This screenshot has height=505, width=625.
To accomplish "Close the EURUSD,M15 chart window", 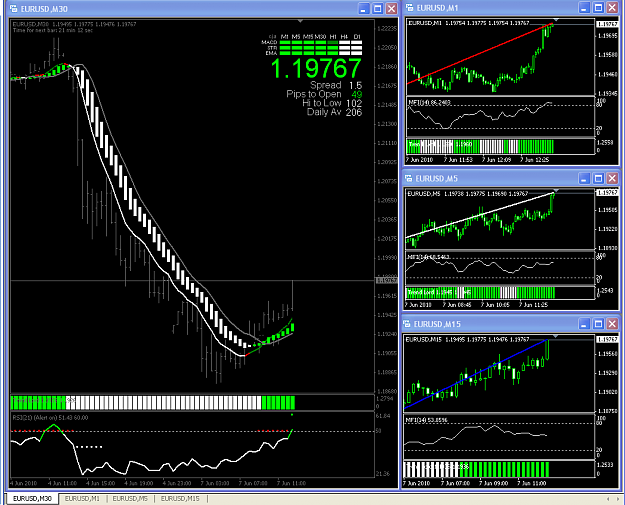I will [x=612, y=324].
